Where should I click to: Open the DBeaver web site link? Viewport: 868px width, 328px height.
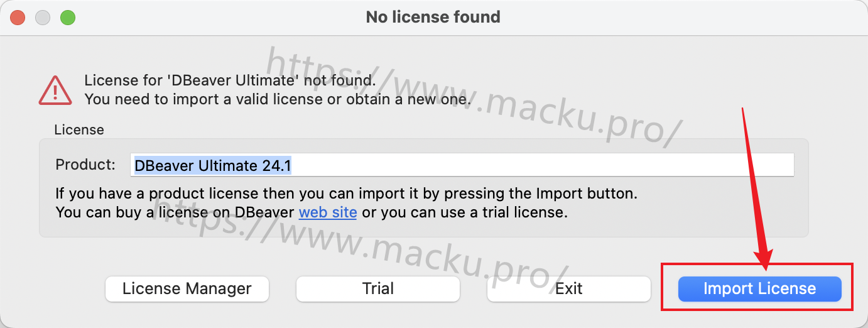coord(328,212)
